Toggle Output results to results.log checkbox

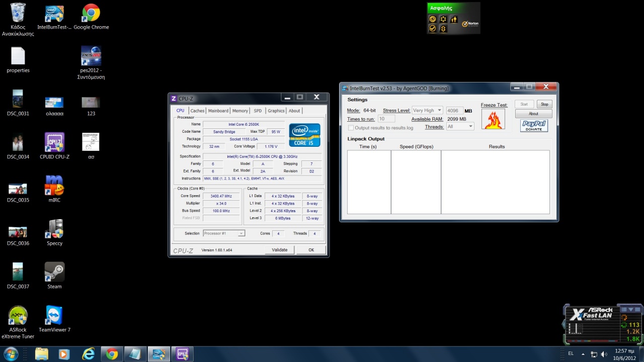pyautogui.click(x=351, y=128)
